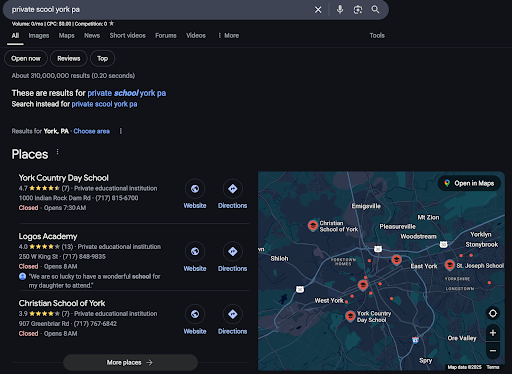Apply the Top filter chip

(102, 59)
